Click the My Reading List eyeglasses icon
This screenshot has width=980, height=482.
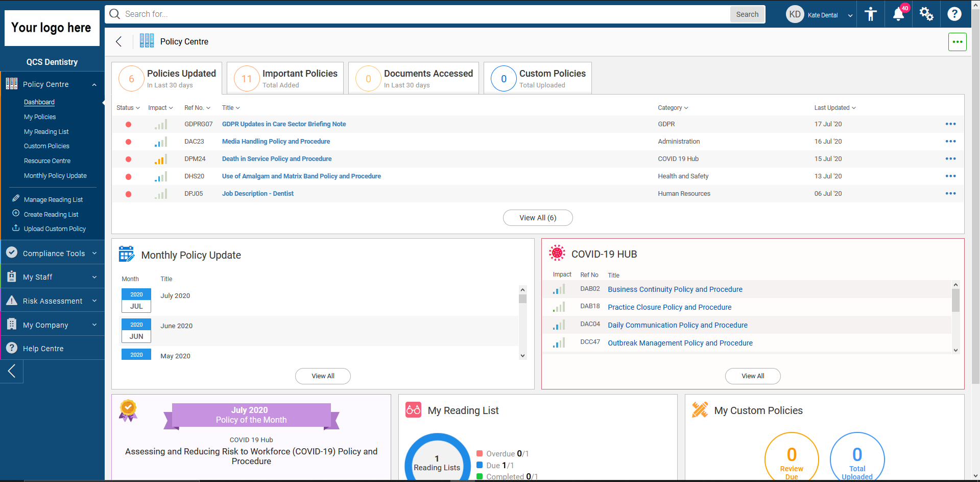[x=413, y=410]
